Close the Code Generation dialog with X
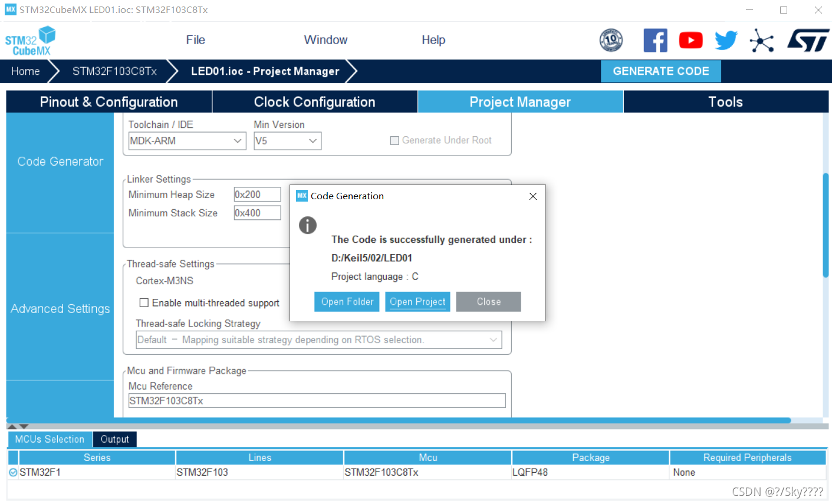This screenshot has height=504, width=832. (x=533, y=196)
